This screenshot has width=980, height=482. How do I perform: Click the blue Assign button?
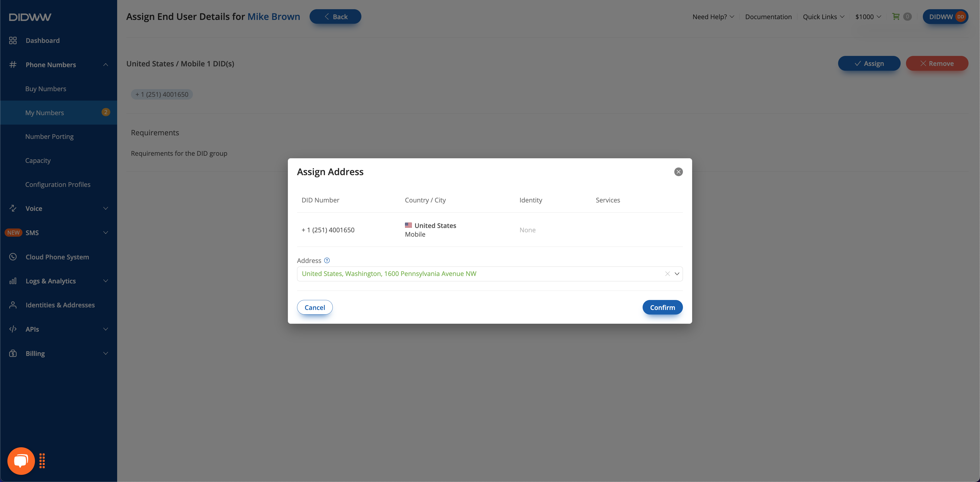coord(869,63)
